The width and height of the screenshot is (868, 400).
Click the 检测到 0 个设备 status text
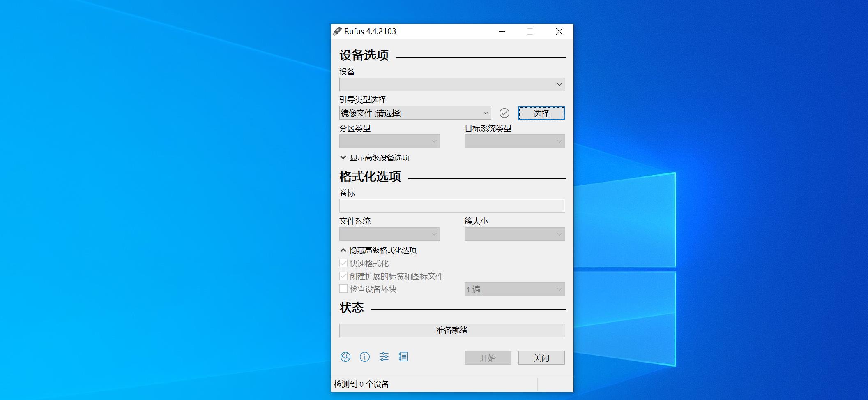361,384
